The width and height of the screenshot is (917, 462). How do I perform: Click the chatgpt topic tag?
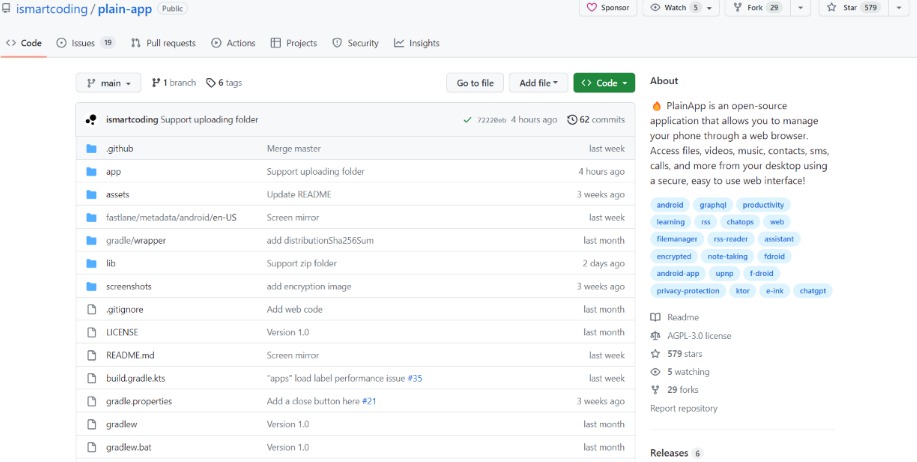tap(813, 291)
